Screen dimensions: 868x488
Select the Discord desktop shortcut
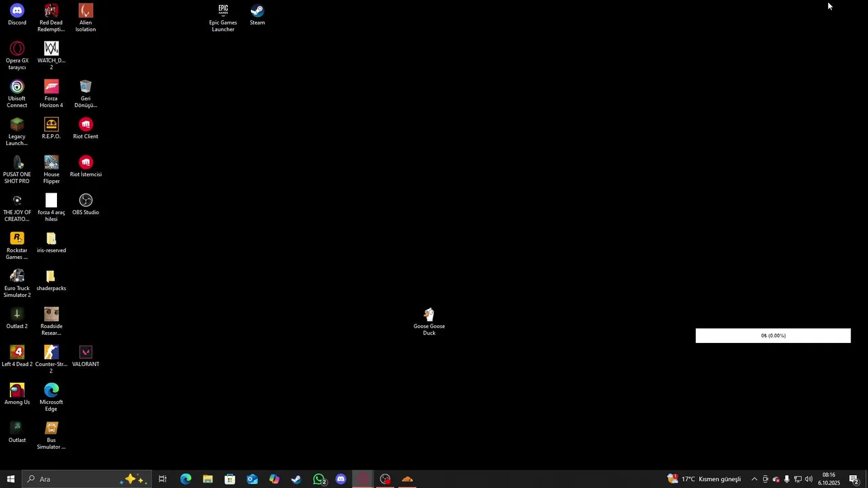point(17,16)
